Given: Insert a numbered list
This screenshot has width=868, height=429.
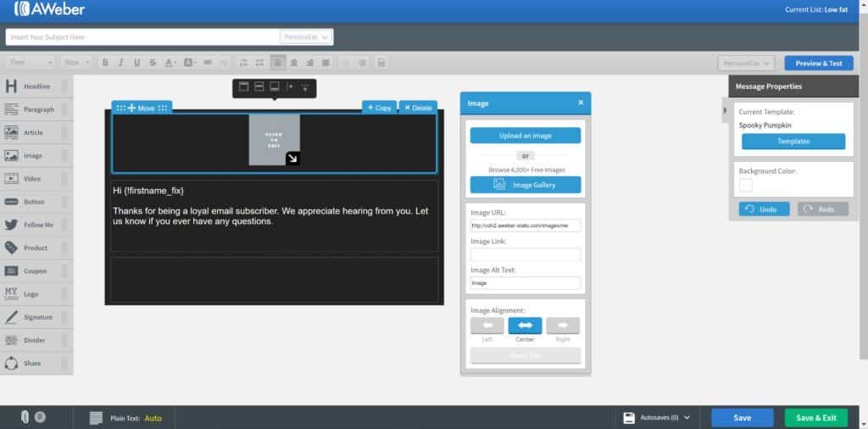Looking at the screenshot, I should click(x=243, y=63).
